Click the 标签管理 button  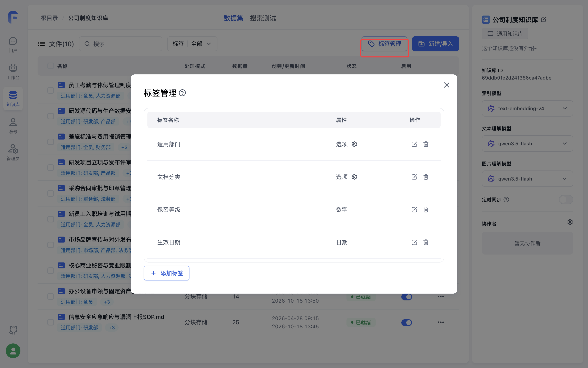pyautogui.click(x=384, y=44)
